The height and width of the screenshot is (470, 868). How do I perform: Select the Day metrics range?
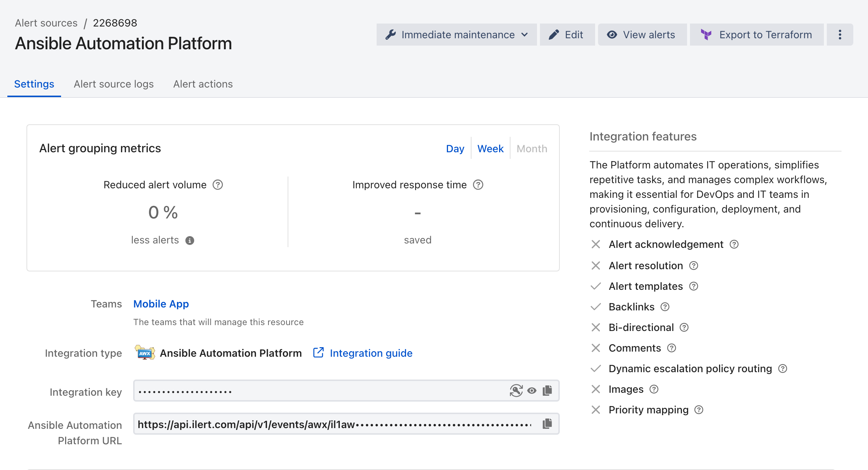point(455,149)
